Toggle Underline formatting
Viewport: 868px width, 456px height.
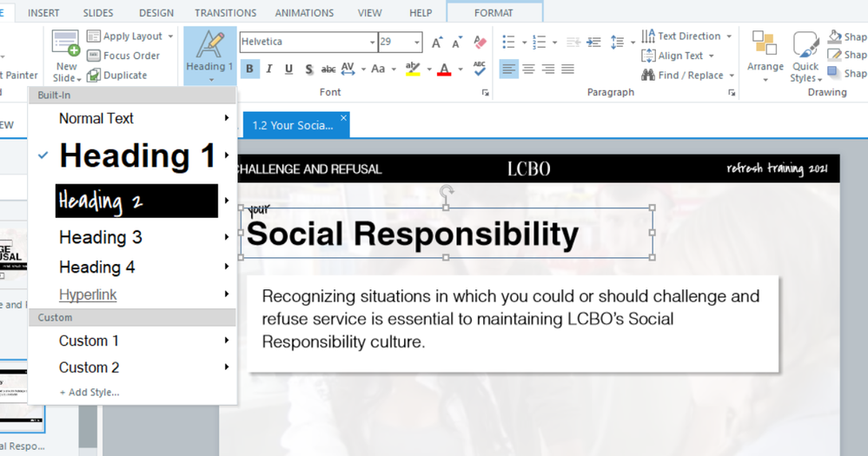coord(288,69)
